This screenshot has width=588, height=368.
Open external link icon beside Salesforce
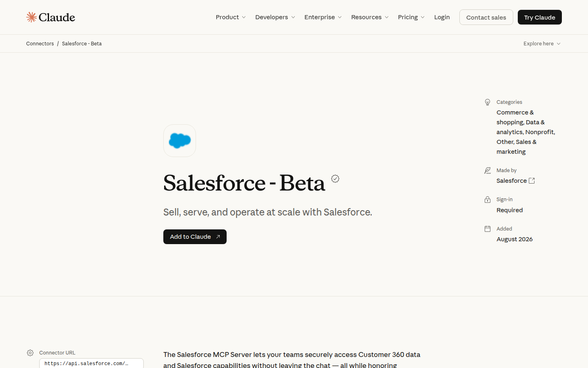[532, 181]
